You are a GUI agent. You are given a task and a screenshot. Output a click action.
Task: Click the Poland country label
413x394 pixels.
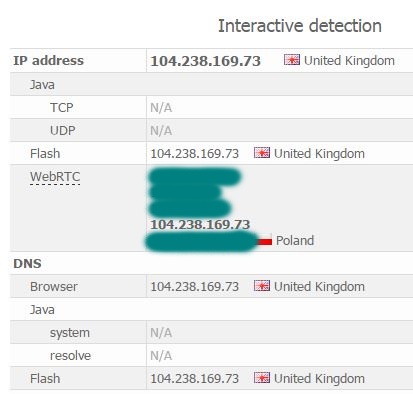coord(295,240)
